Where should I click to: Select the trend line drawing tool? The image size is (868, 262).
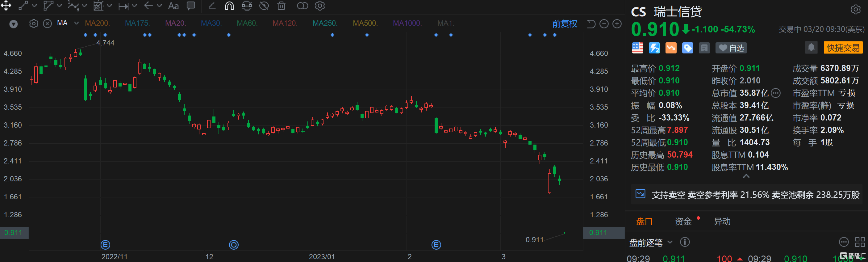(23, 6)
